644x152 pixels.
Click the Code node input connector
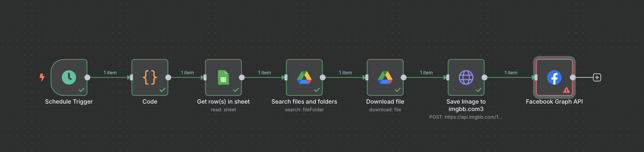(x=132, y=77)
